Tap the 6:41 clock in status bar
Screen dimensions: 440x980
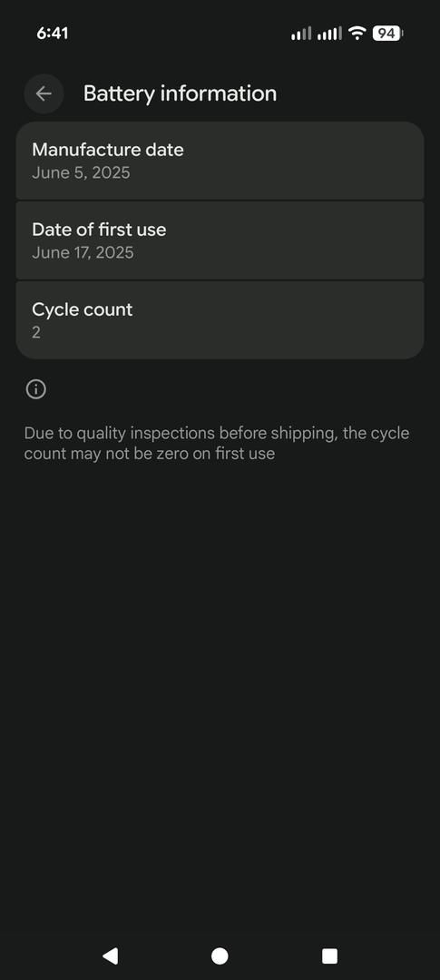[53, 34]
